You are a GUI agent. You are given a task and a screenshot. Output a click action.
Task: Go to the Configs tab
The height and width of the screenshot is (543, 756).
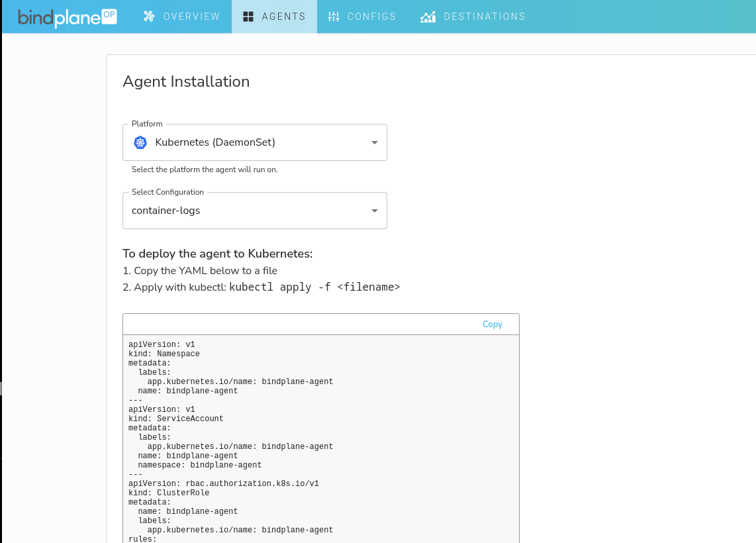[x=362, y=17]
